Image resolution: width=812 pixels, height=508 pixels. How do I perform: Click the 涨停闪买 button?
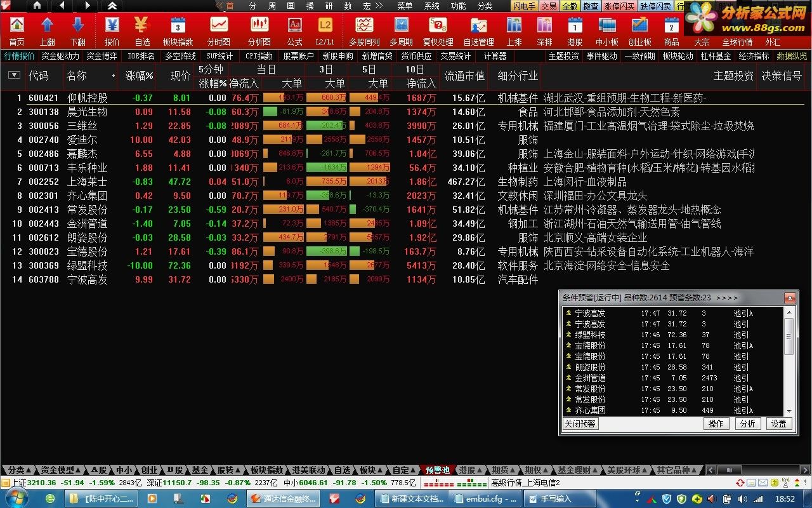tap(619, 6)
